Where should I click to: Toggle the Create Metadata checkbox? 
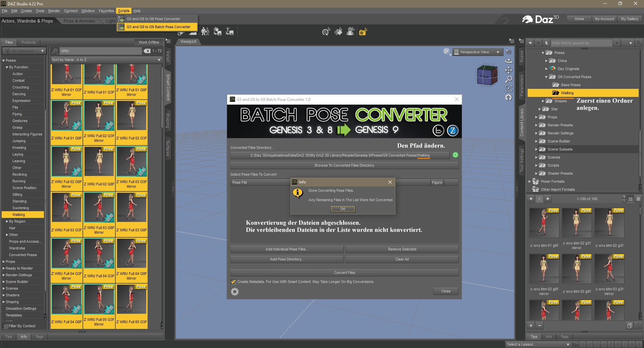(x=233, y=282)
